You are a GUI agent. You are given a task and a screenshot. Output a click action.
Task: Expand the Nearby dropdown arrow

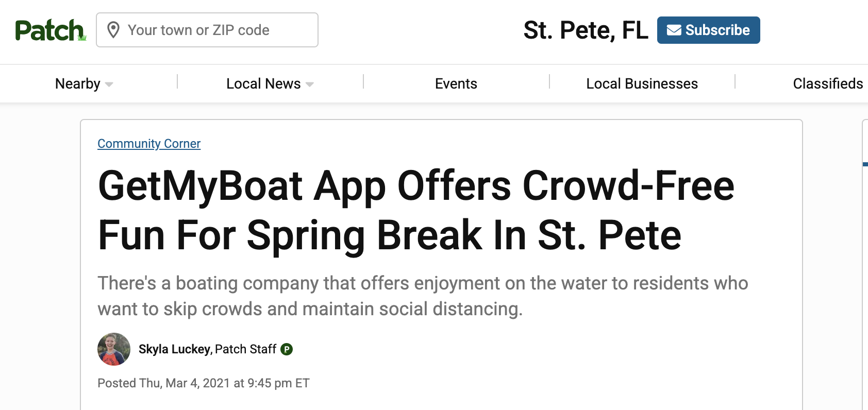[x=109, y=84]
